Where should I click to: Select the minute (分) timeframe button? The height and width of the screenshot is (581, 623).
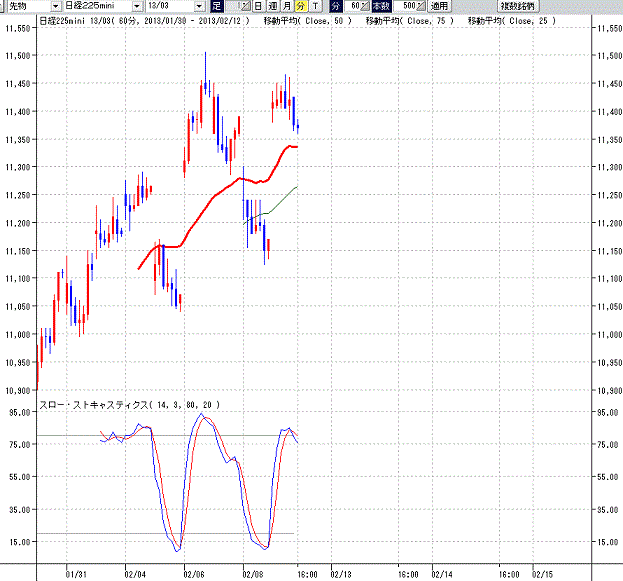(x=301, y=6)
